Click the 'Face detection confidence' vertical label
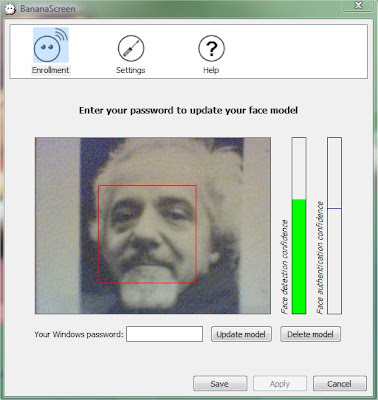The height and width of the screenshot is (400, 378). pos(284,267)
